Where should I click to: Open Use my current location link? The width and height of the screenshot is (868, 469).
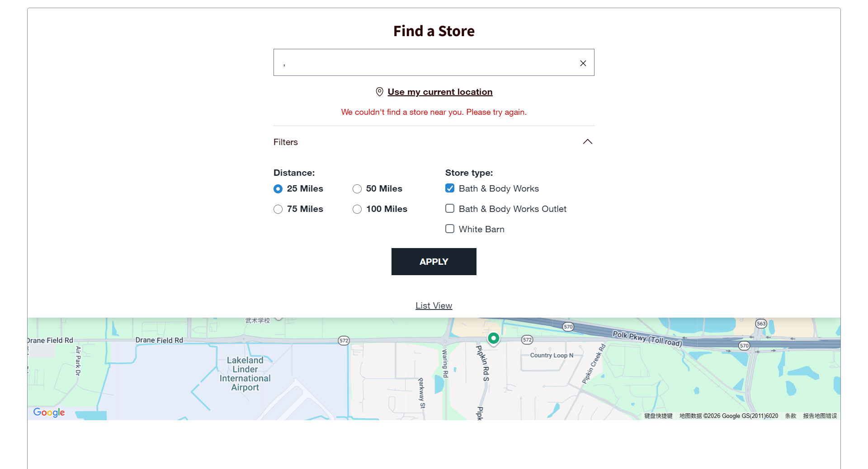coord(440,92)
